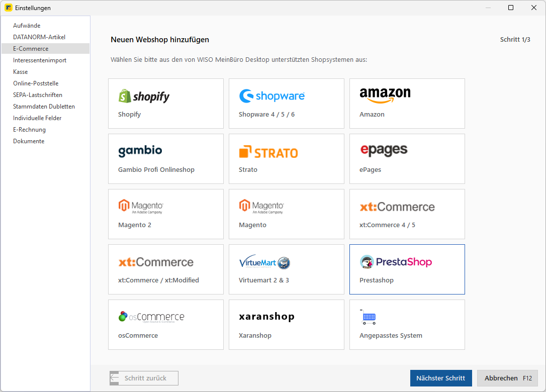Click Abbrechen F12 button
The width and height of the screenshot is (546, 392).
pyautogui.click(x=507, y=378)
